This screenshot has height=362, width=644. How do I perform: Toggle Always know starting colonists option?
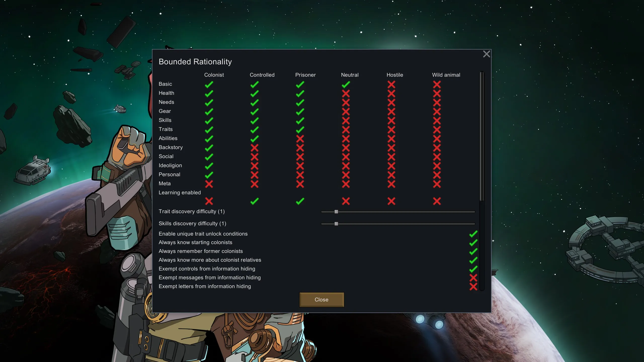click(473, 243)
